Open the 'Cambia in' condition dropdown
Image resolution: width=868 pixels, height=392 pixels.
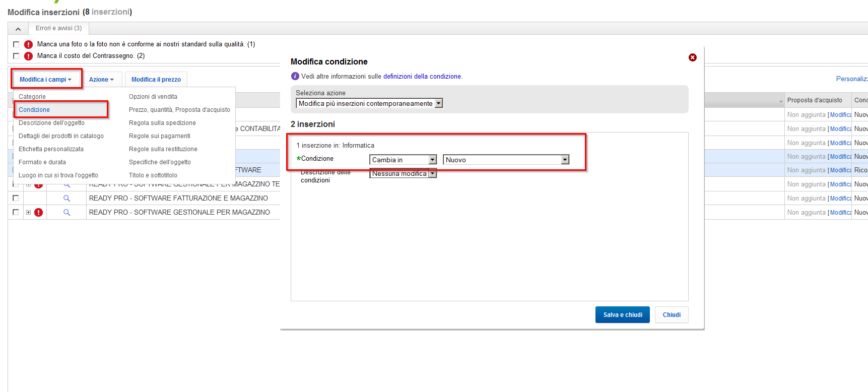point(403,160)
